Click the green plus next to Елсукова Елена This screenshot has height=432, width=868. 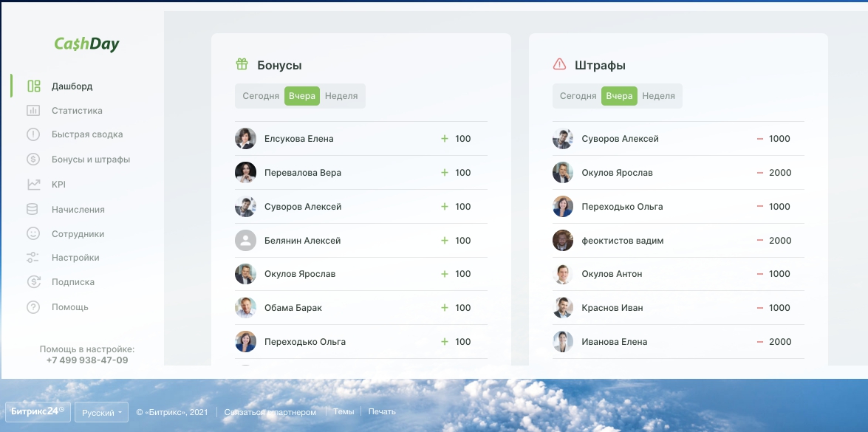coord(445,139)
